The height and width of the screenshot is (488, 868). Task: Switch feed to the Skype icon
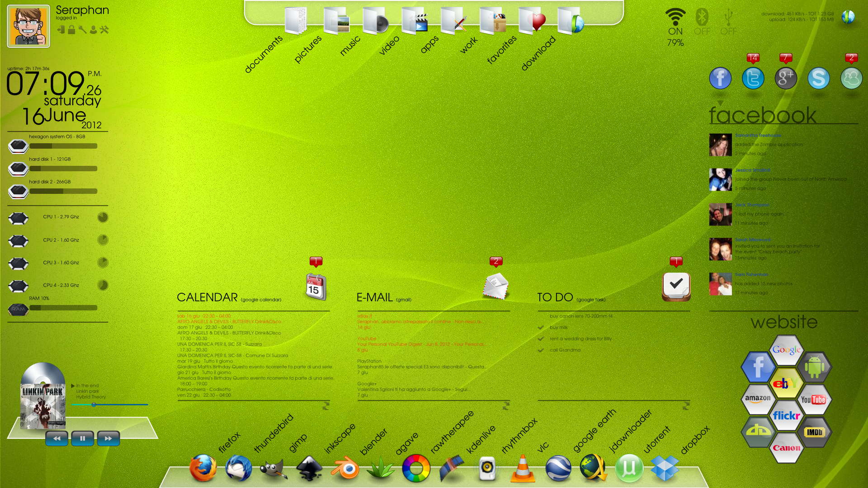819,78
